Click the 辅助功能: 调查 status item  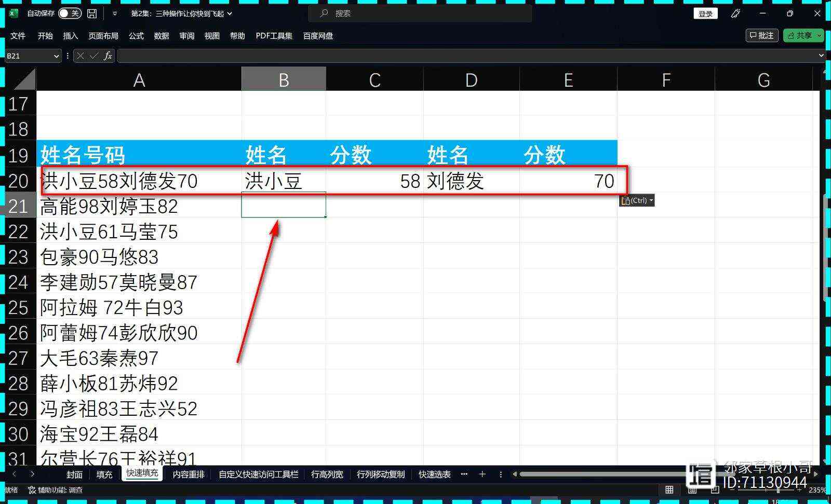[56, 489]
